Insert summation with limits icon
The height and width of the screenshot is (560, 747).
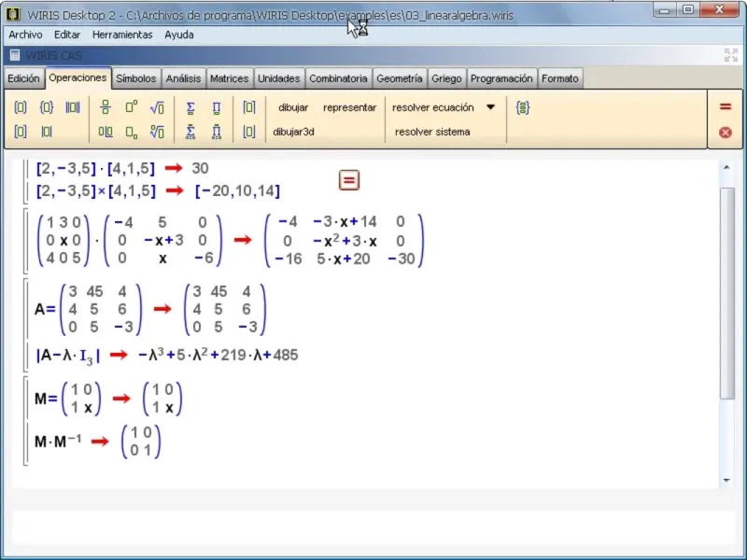[190, 132]
